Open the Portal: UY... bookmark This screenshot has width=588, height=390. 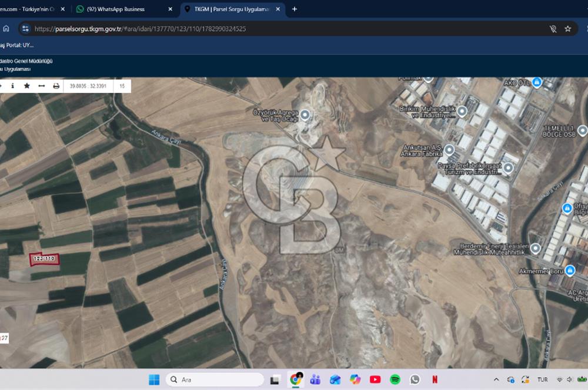pos(17,45)
